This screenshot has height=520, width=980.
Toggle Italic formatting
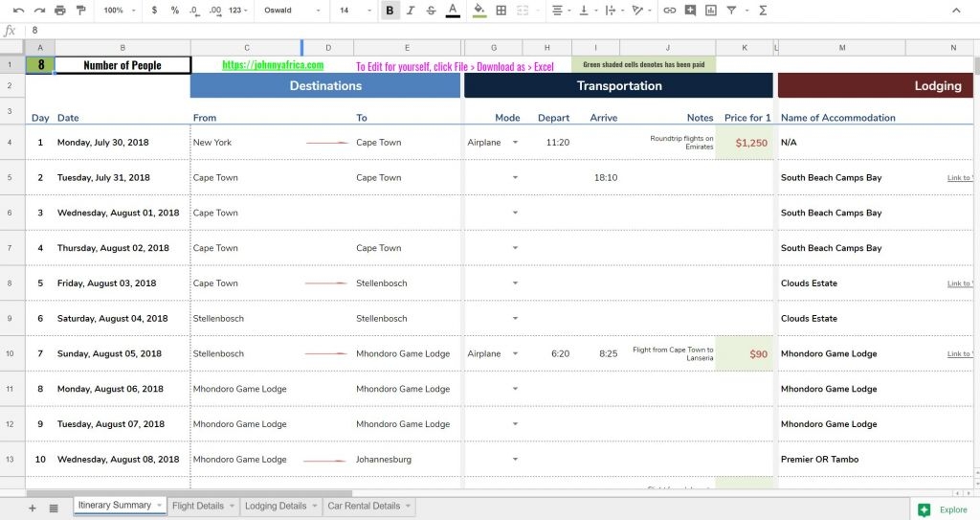click(x=411, y=11)
